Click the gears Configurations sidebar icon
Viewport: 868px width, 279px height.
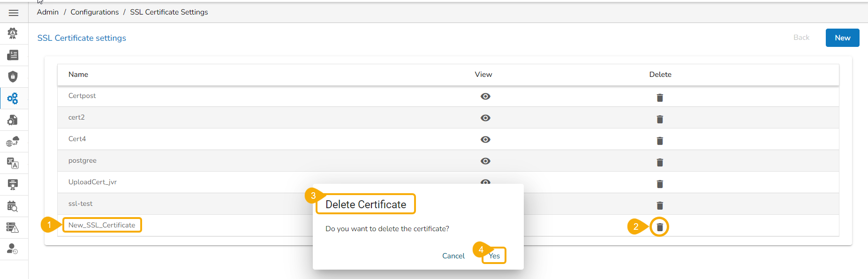pyautogui.click(x=13, y=98)
